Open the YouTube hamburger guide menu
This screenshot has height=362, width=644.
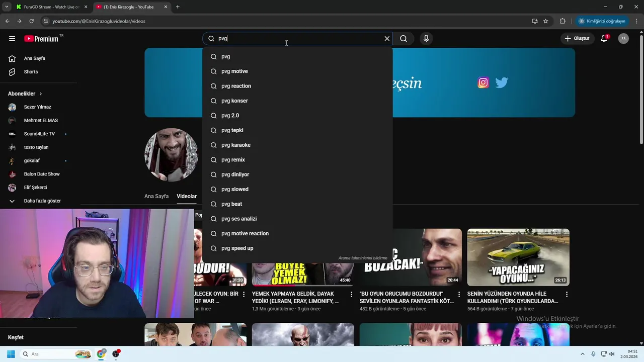[x=12, y=39]
